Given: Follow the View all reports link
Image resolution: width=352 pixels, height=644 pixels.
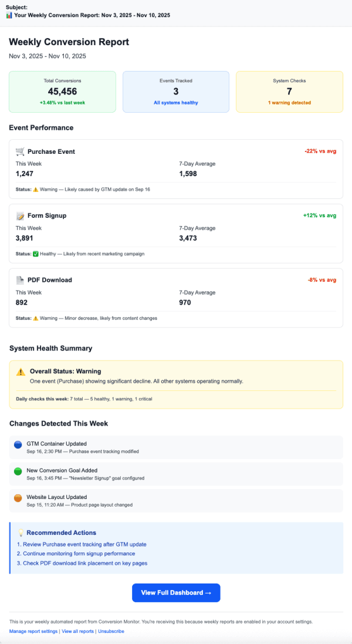Looking at the screenshot, I should point(78,632).
